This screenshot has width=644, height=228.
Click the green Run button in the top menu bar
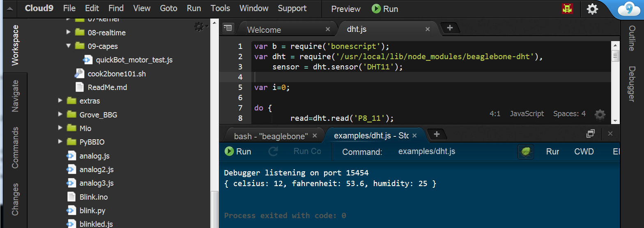384,9
